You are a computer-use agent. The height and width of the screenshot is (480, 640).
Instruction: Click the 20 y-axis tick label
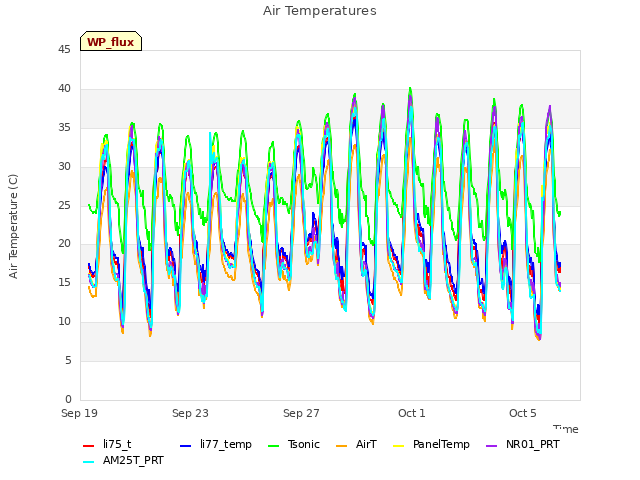(64, 244)
